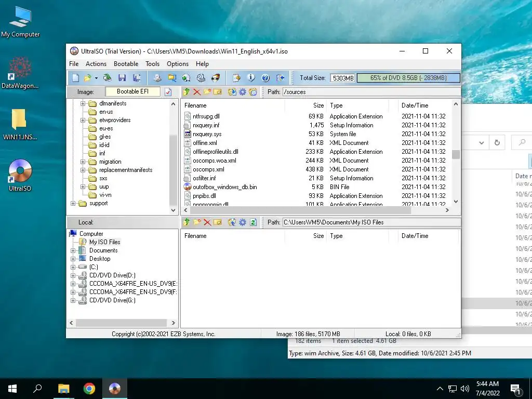Image resolution: width=532 pixels, height=399 pixels.
Task: Open the Bootable menu
Action: [126, 64]
